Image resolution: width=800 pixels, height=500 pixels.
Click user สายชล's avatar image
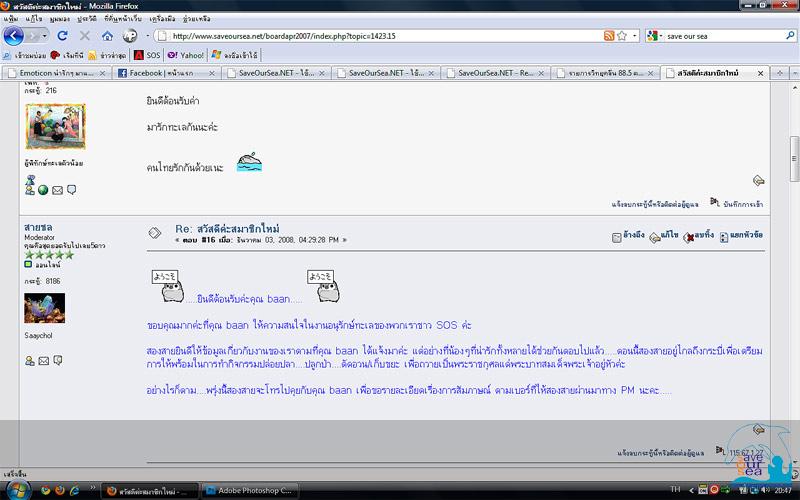click(44, 308)
